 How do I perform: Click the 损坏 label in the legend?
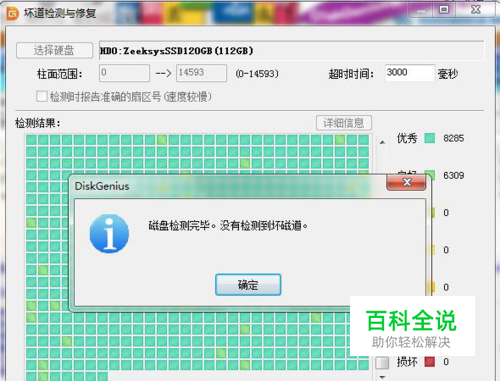tap(407, 362)
